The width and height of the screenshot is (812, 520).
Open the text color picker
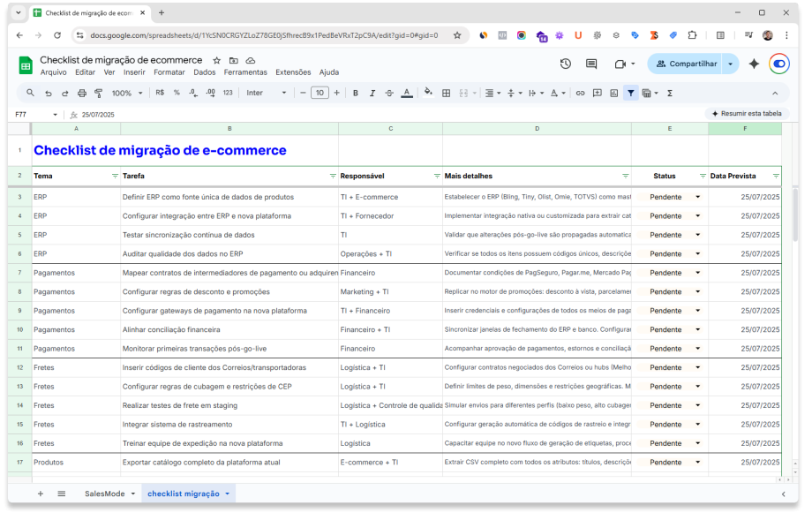(407, 91)
